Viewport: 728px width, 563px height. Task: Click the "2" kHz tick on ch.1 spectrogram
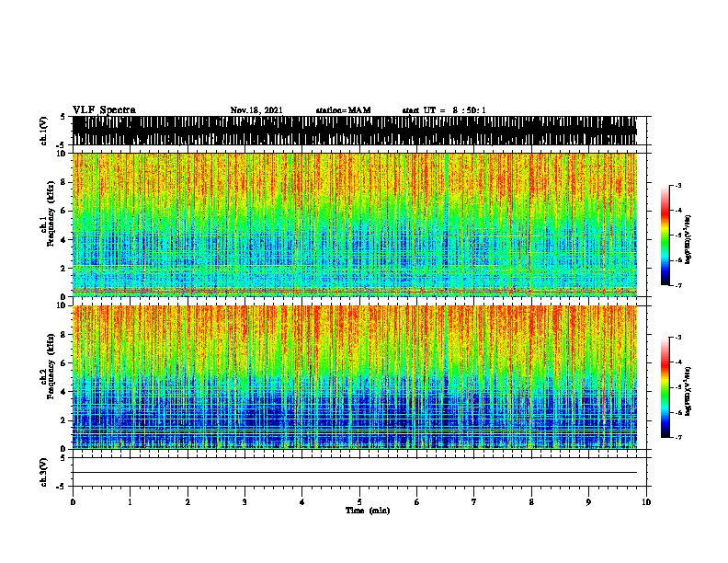point(64,268)
